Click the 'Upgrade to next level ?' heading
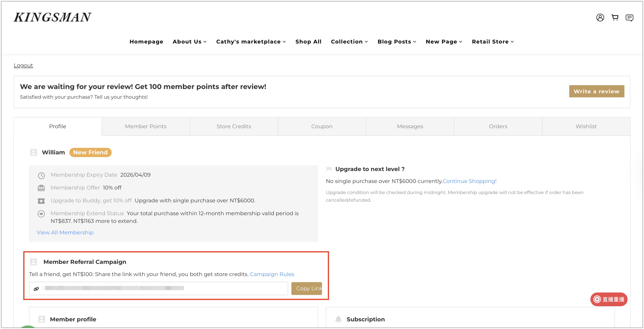This screenshot has height=329, width=644. pyautogui.click(x=370, y=169)
